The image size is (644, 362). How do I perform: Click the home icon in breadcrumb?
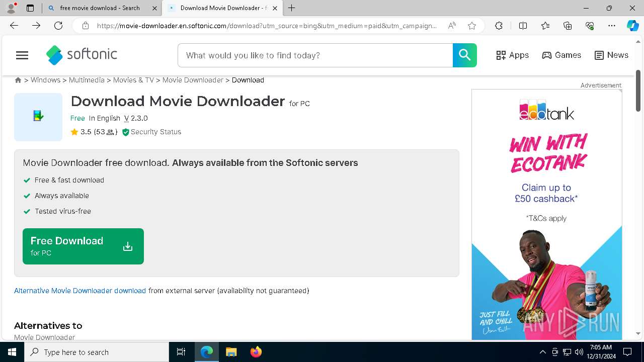pos(18,80)
